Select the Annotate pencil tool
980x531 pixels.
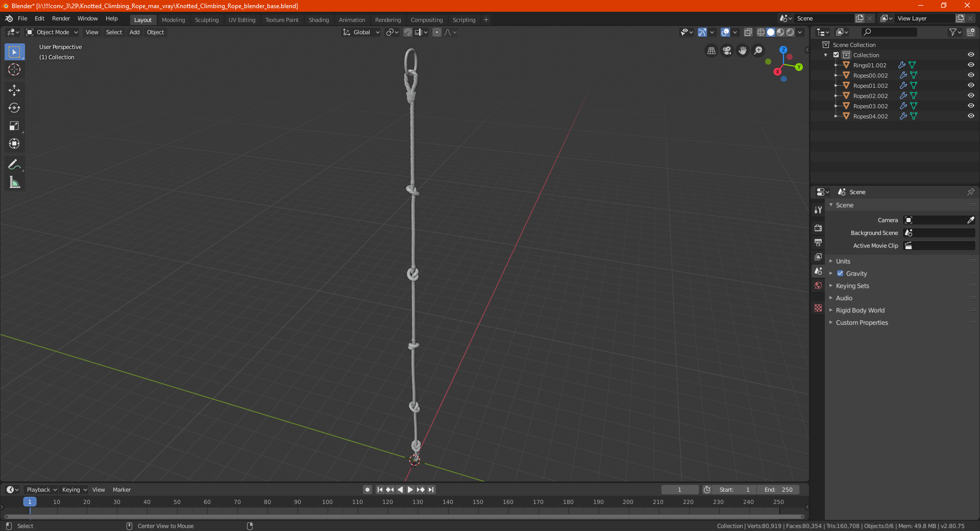click(x=14, y=164)
